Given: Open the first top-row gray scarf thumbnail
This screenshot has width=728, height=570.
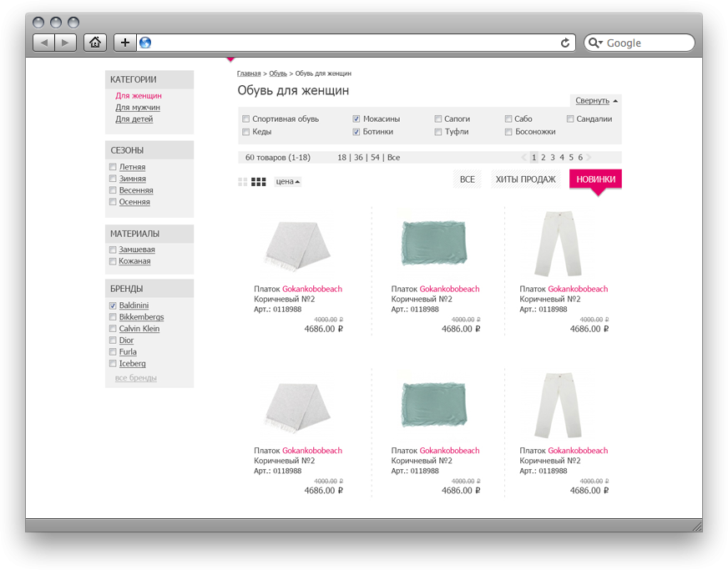Looking at the screenshot, I should point(297,246).
